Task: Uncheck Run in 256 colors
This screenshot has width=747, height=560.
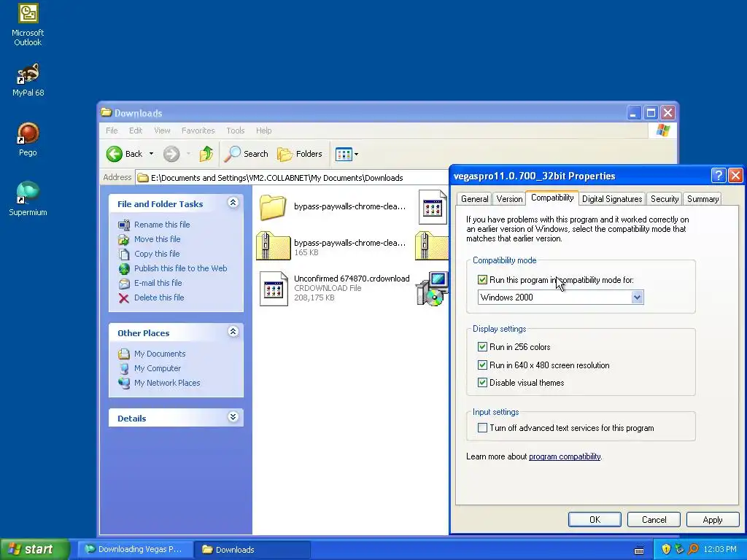Action: click(x=483, y=346)
